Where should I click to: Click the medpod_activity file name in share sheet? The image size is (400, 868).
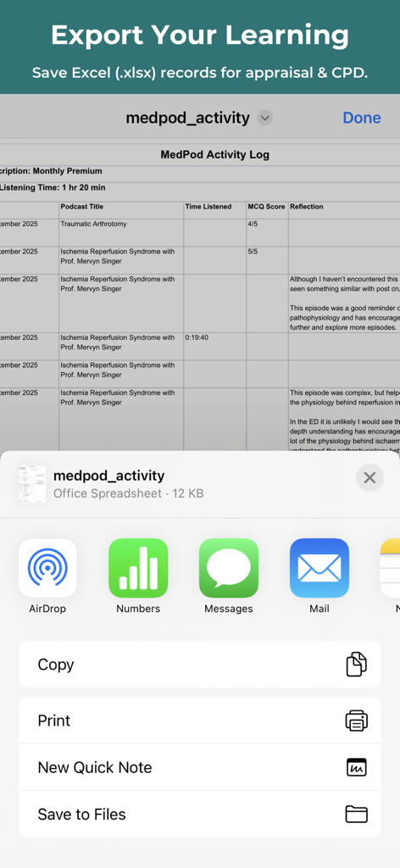coord(109,476)
